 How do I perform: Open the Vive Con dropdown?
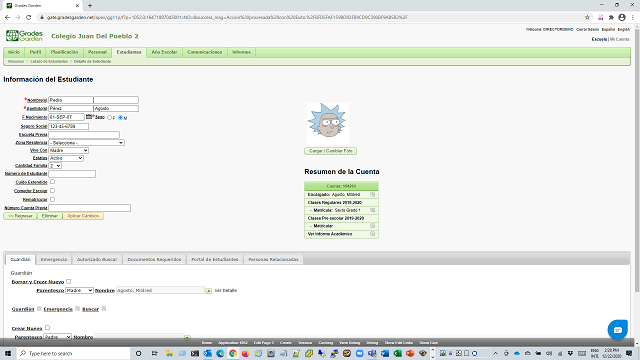(x=69, y=151)
